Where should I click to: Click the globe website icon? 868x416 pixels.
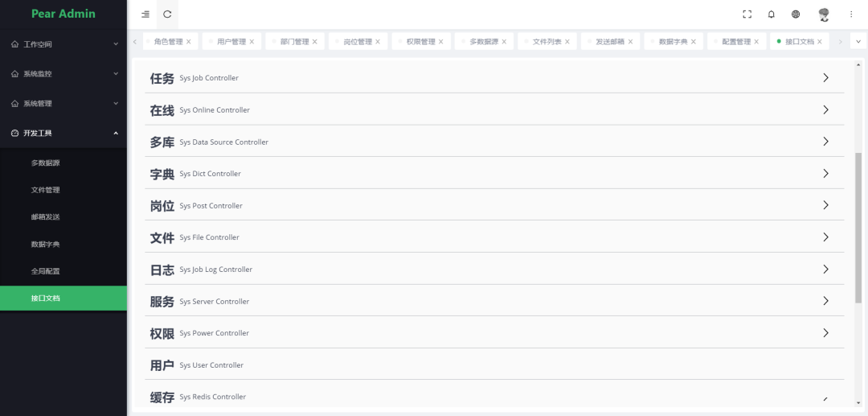(796, 14)
